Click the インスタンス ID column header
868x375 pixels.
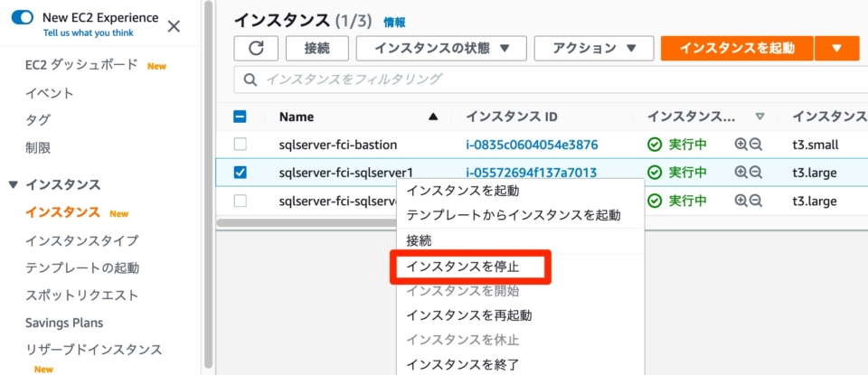[x=512, y=117]
